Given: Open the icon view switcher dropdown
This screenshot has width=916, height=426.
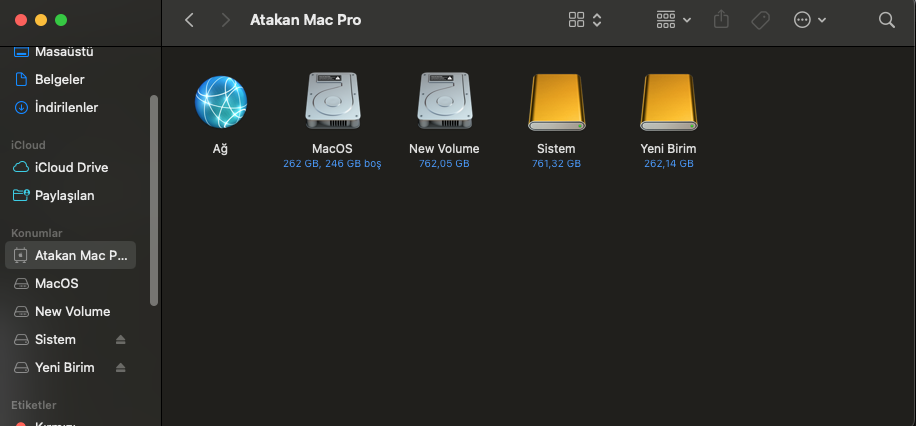Looking at the screenshot, I should 584,20.
